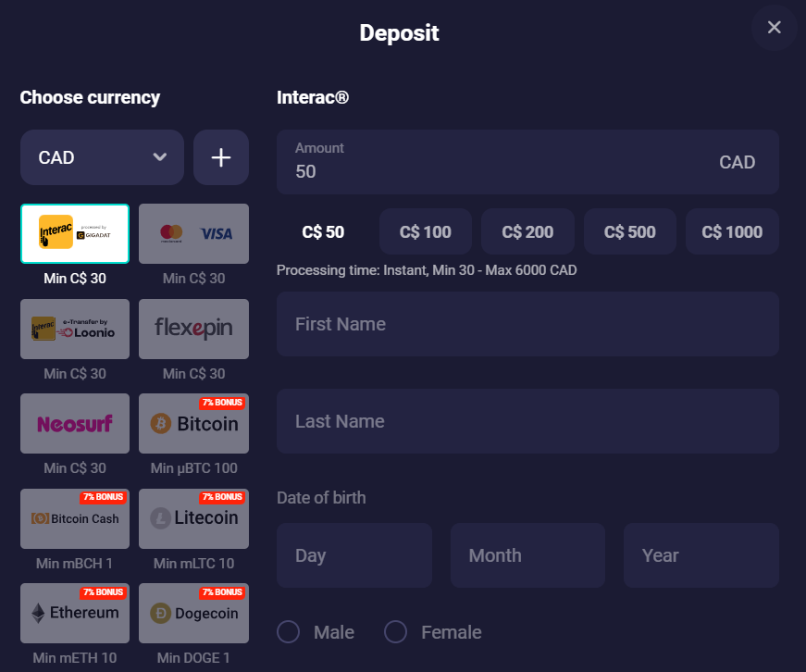This screenshot has width=806, height=672.
Task: Focus the Amount input field
Action: [527, 162]
